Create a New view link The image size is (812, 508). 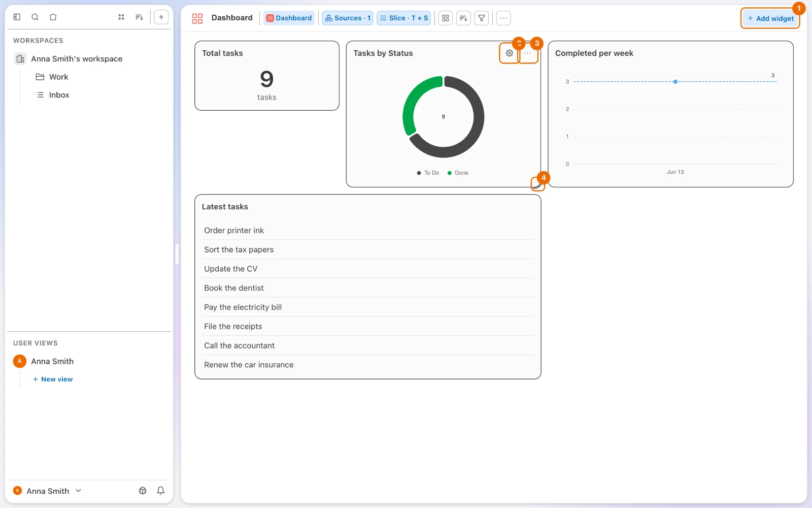point(53,379)
